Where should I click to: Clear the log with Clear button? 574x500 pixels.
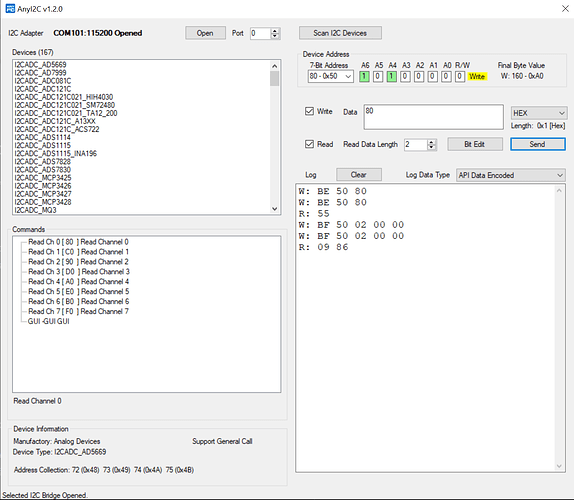coord(358,175)
